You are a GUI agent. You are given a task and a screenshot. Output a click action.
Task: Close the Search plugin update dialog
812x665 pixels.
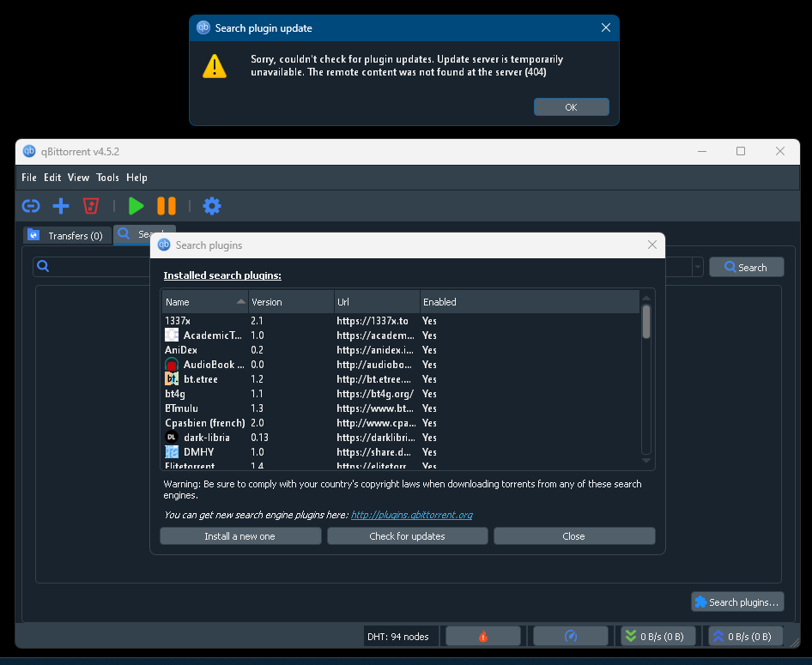pos(605,28)
